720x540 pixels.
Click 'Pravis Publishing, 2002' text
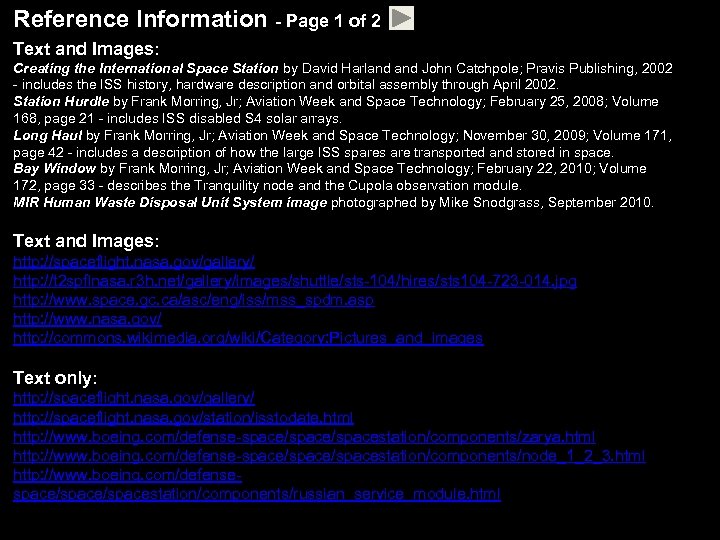[x=599, y=68]
